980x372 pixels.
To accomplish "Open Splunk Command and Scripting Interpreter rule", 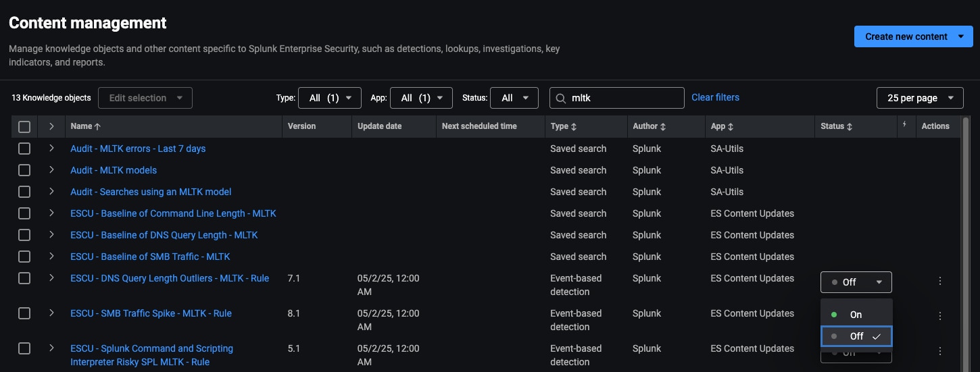I will pyautogui.click(x=151, y=355).
